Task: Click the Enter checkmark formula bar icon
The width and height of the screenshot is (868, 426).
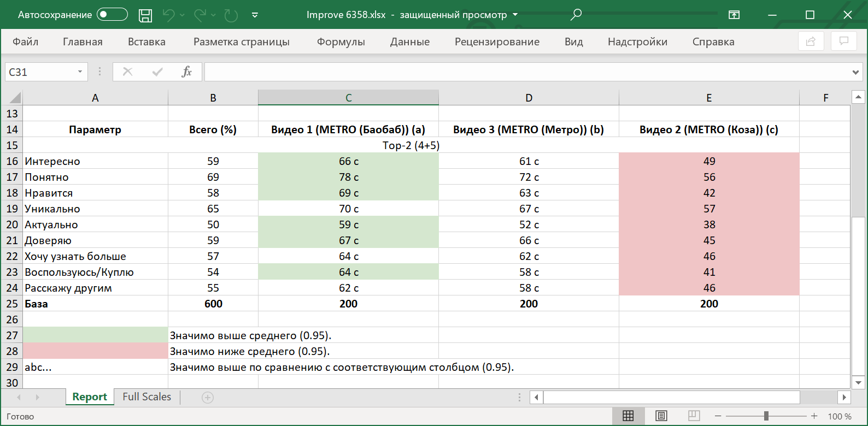Action: coord(157,72)
